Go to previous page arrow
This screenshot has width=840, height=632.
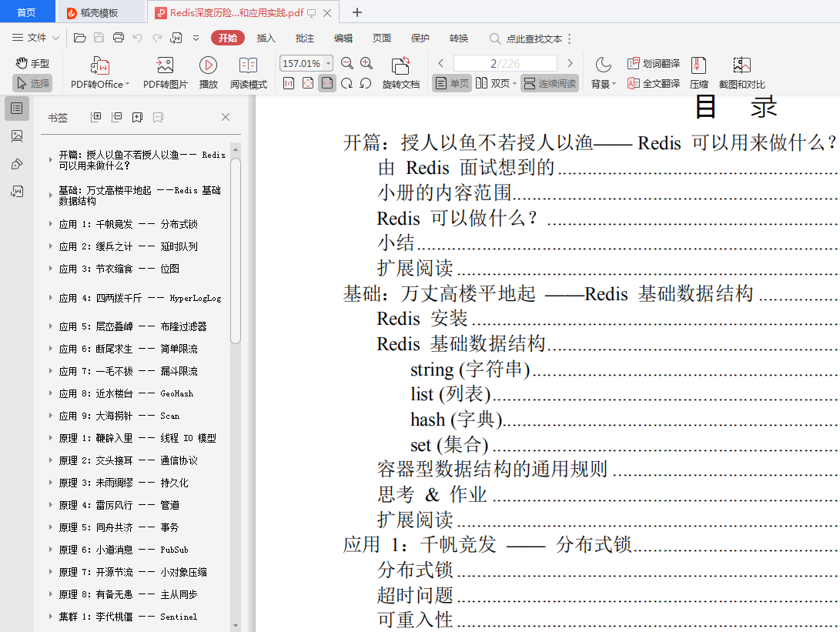tap(441, 63)
